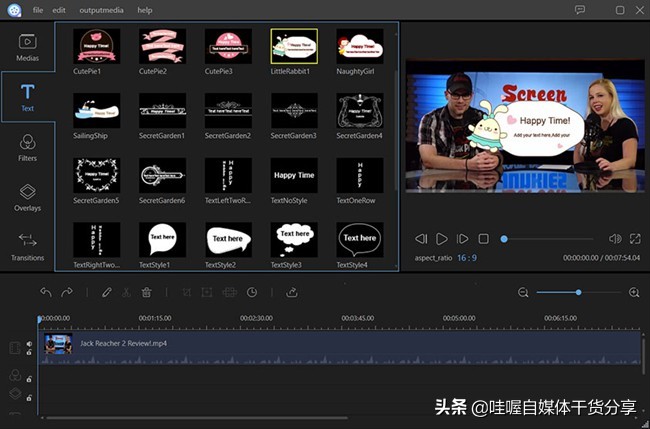The height and width of the screenshot is (429, 650).
Task: Click the delete trash icon
Action: click(x=146, y=292)
